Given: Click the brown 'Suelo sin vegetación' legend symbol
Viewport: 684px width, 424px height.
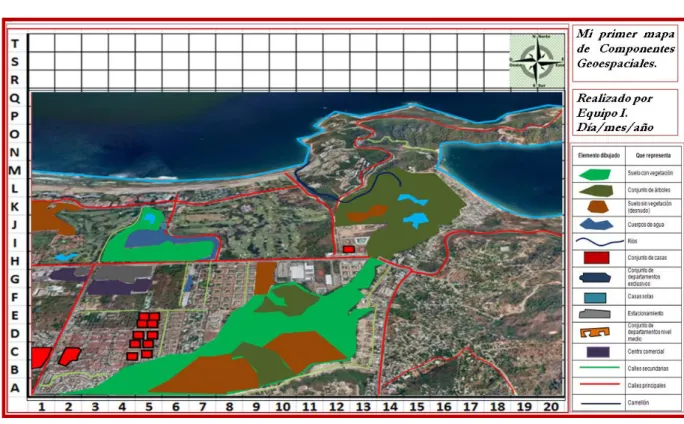Looking at the screenshot, I should pyautogui.click(x=598, y=207).
